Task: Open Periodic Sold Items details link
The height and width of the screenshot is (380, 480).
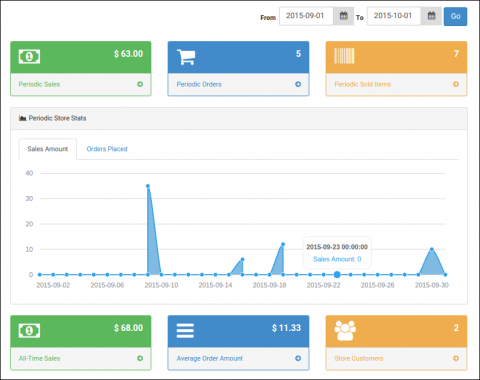Action: [363, 84]
